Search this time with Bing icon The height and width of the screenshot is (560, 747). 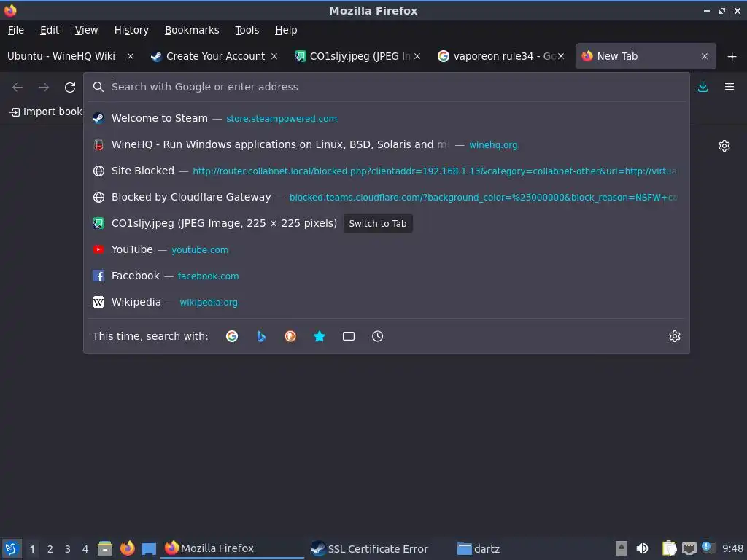point(261,336)
